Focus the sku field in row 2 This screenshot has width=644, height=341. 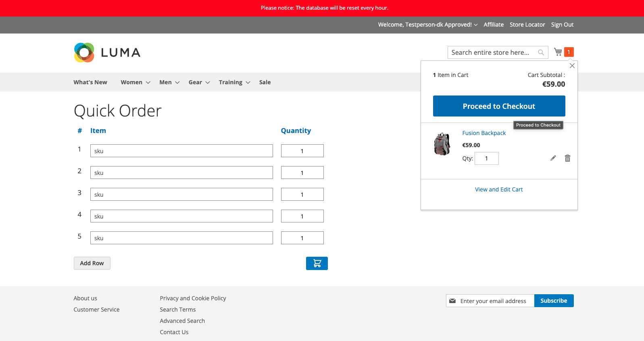[181, 173]
